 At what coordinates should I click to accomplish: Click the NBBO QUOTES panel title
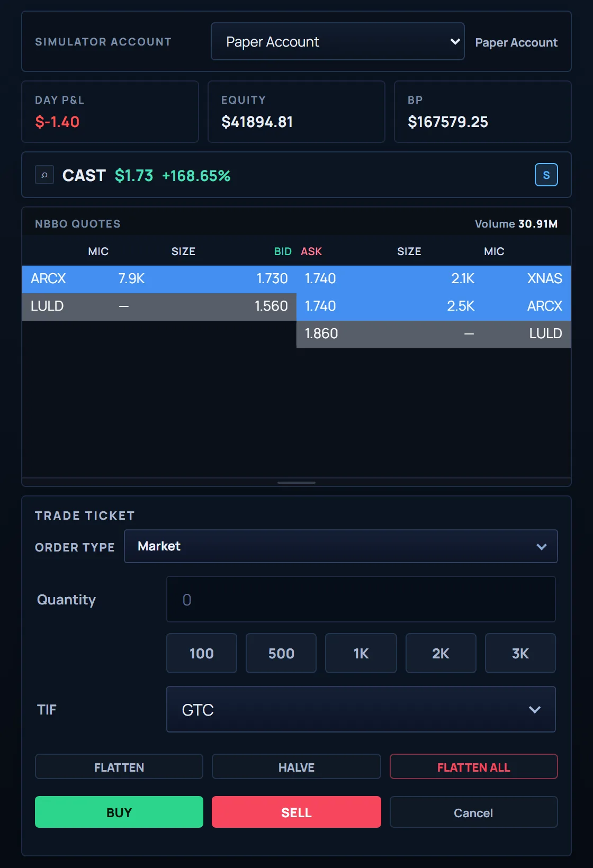pos(78,224)
